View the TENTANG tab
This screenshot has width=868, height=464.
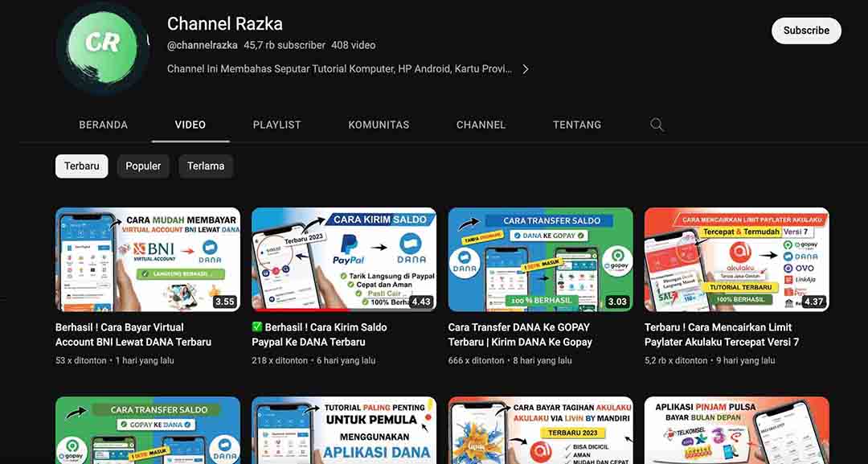(577, 125)
